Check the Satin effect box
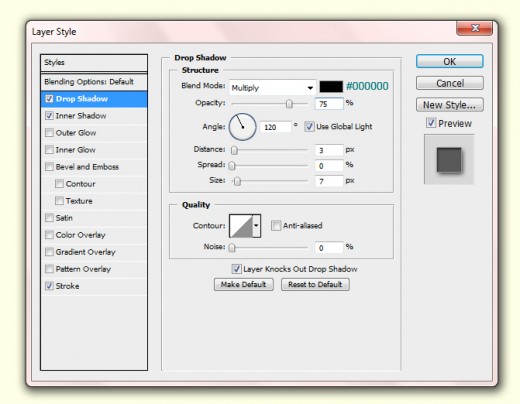 pos(49,218)
